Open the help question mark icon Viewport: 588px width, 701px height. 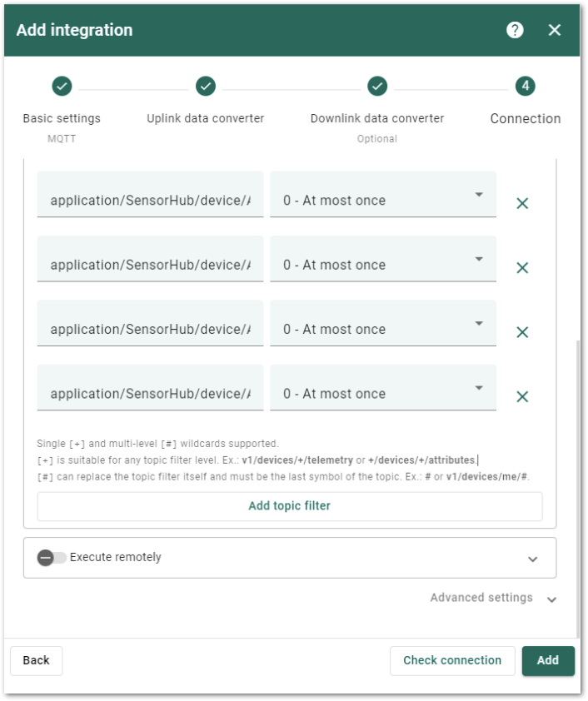coord(515,30)
